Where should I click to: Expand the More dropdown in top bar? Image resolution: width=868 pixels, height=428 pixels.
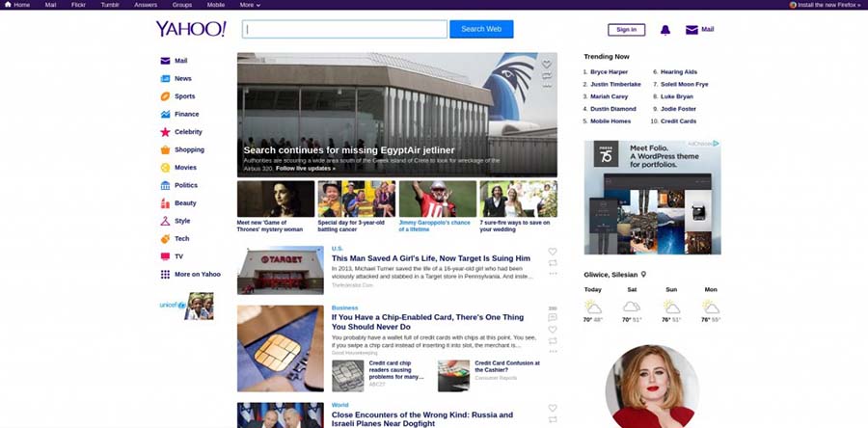250,5
